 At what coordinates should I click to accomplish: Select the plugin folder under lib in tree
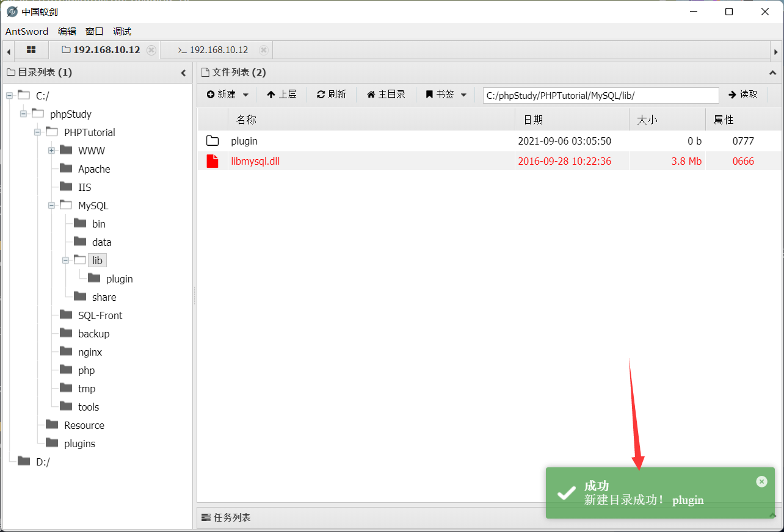(x=119, y=279)
